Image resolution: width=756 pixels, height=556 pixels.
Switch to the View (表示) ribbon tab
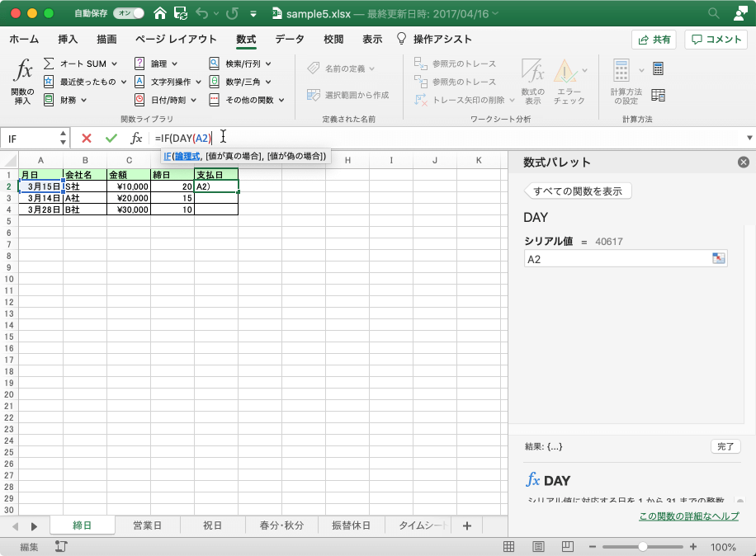coord(372,39)
